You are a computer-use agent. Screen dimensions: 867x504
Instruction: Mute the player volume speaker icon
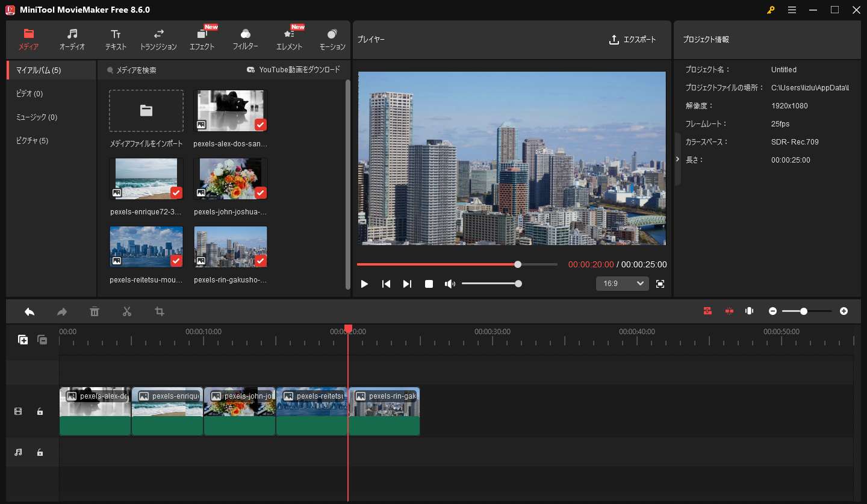coord(450,283)
